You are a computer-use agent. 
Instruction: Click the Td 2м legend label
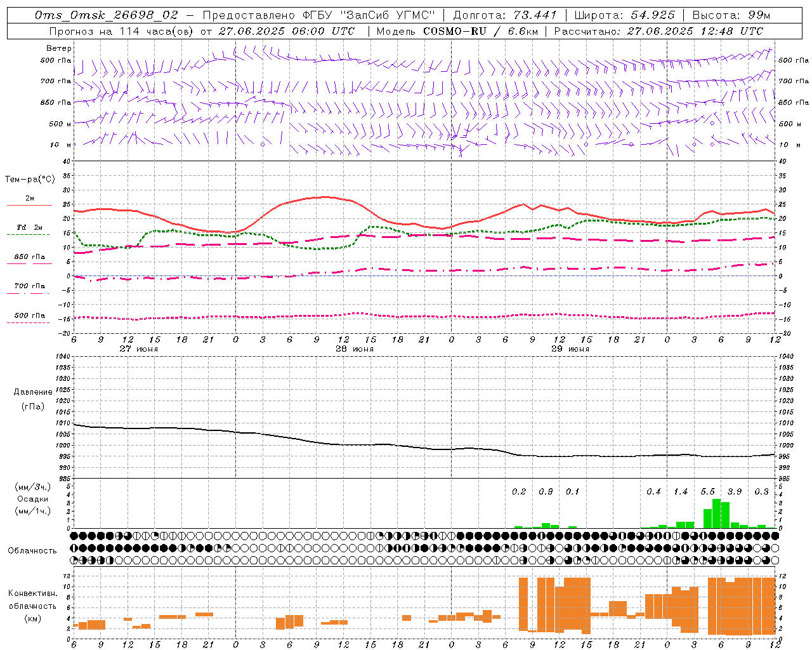(x=29, y=227)
